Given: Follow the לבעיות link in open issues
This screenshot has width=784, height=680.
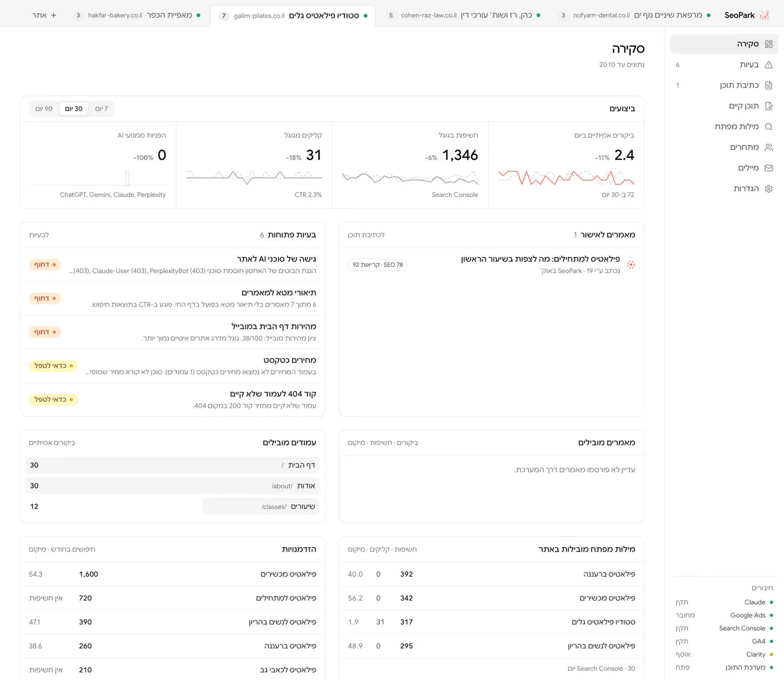Looking at the screenshot, I should pos(39,235).
